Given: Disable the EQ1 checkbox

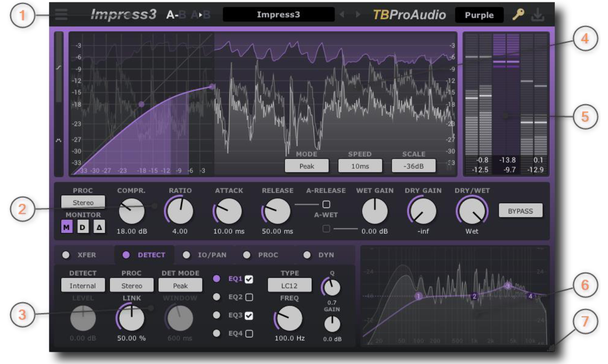Looking at the screenshot, I should pos(249,279).
